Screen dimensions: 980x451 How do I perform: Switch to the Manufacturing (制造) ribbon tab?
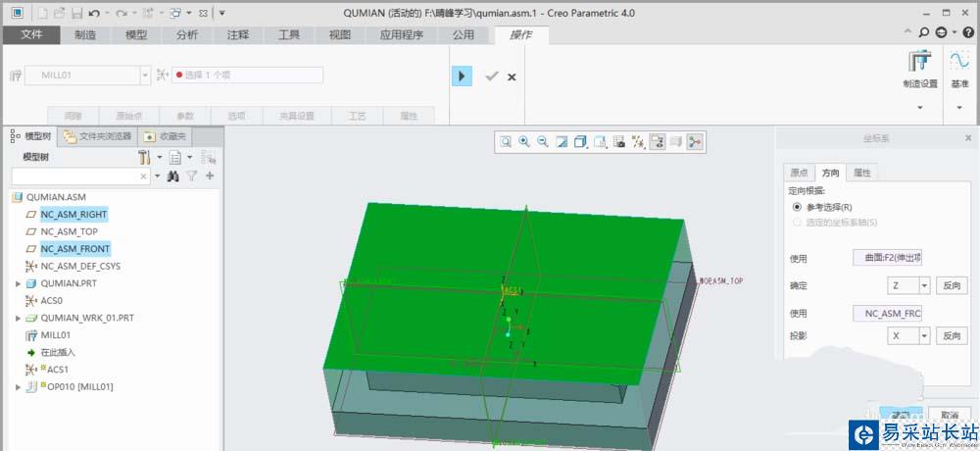point(85,35)
